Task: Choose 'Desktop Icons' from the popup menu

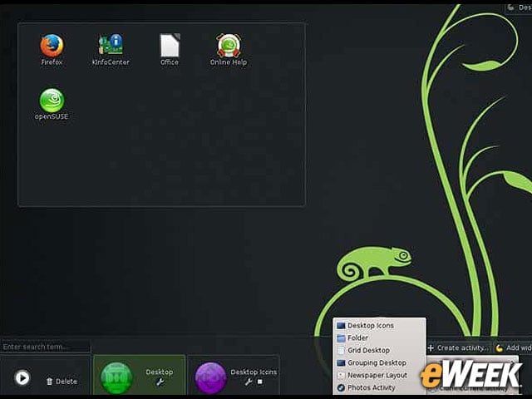Action: click(379, 325)
